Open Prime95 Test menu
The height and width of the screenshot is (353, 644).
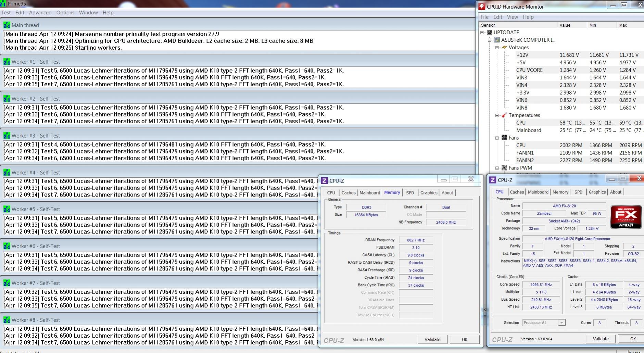tap(6, 13)
